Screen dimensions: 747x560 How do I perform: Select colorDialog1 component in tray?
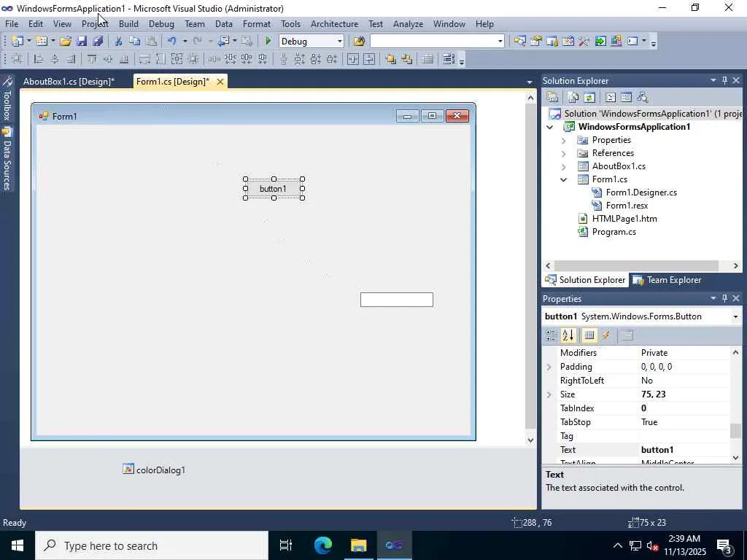pyautogui.click(x=154, y=470)
